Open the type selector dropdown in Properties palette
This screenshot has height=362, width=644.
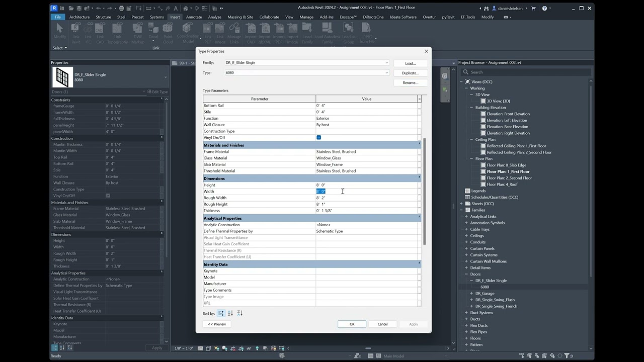coord(166,77)
